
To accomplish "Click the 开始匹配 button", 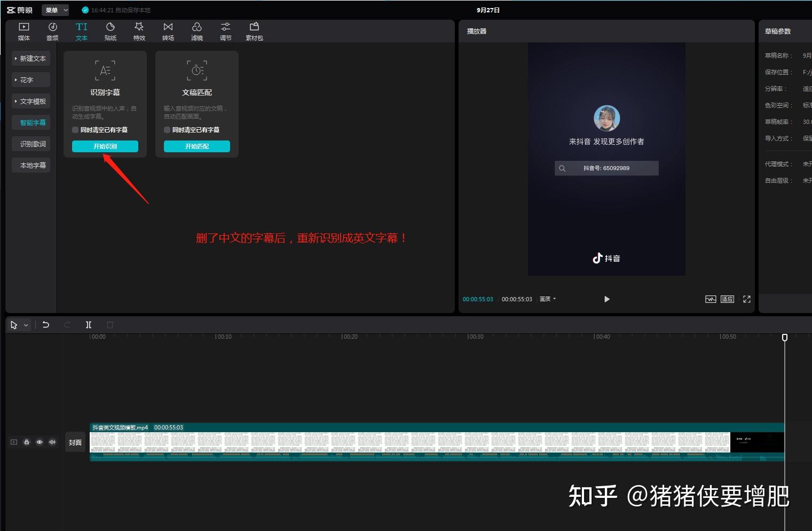I will pyautogui.click(x=197, y=146).
